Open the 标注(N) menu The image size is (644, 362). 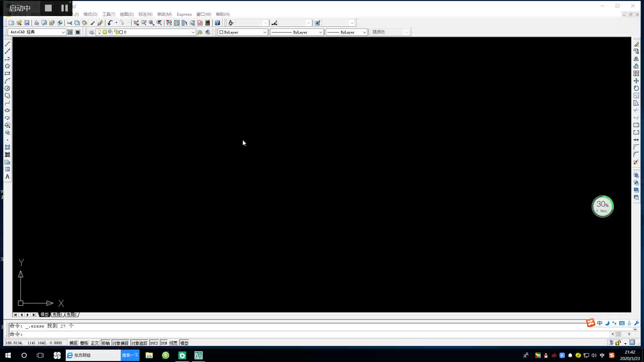pyautogui.click(x=145, y=14)
